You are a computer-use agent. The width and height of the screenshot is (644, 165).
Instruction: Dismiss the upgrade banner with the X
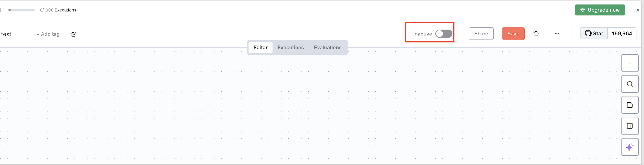click(637, 10)
